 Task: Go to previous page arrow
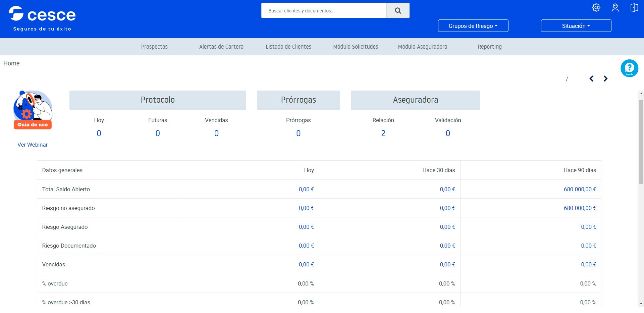(x=591, y=79)
